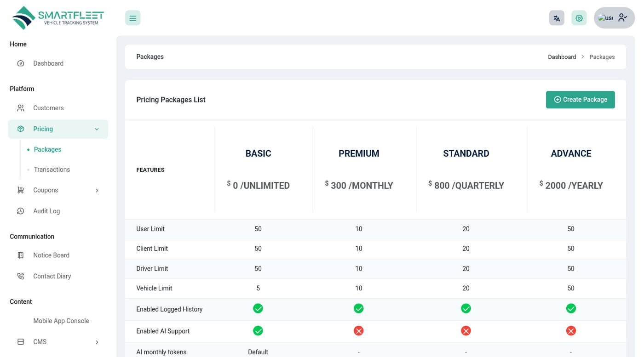Viewport: 644px width, 357px height.
Task: Go to Mobile App Console
Action: (61, 321)
